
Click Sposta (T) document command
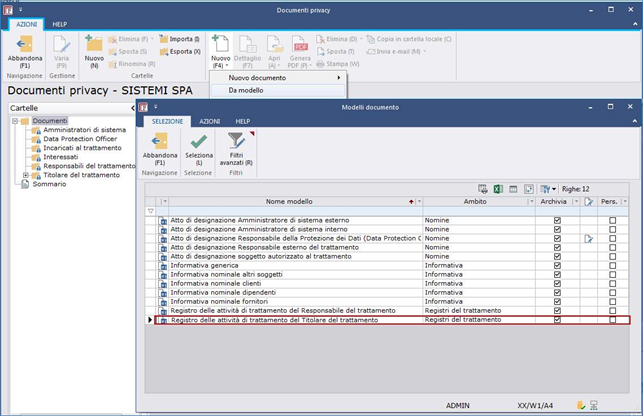(x=335, y=52)
